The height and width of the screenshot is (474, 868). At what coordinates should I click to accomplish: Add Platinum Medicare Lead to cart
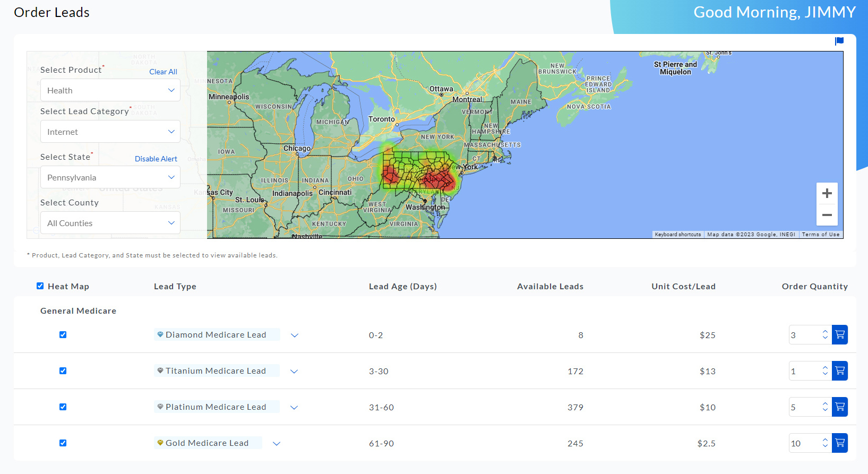coord(840,407)
